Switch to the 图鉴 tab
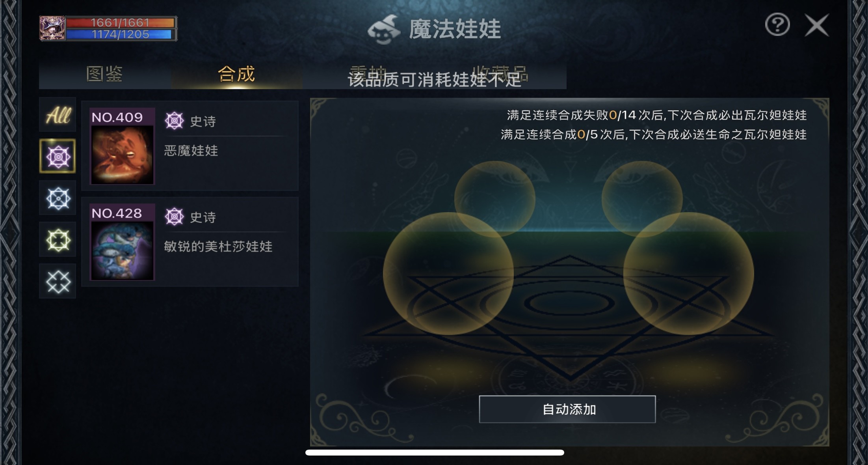 click(x=105, y=74)
